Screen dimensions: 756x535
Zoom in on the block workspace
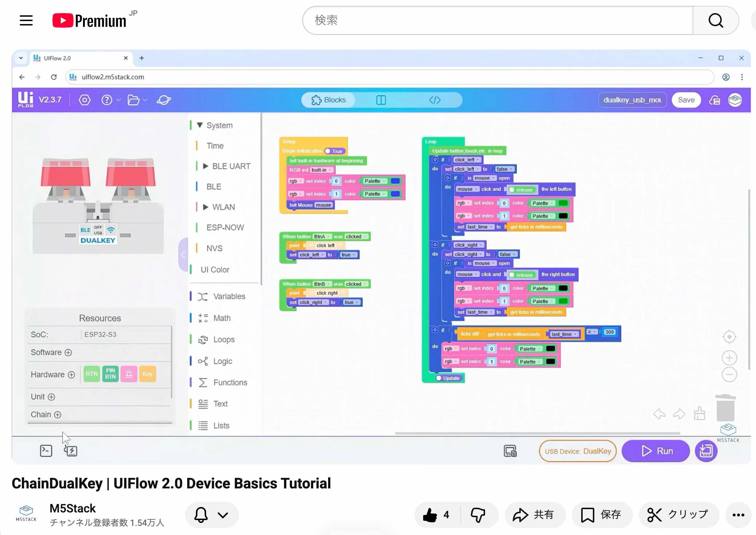(729, 358)
